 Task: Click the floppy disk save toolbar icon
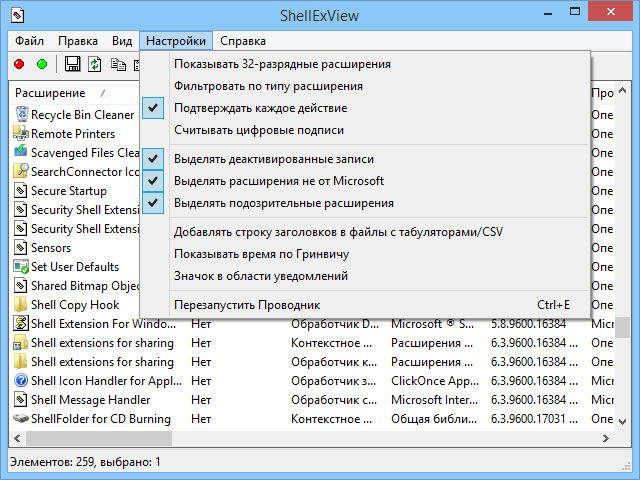tap(73, 64)
